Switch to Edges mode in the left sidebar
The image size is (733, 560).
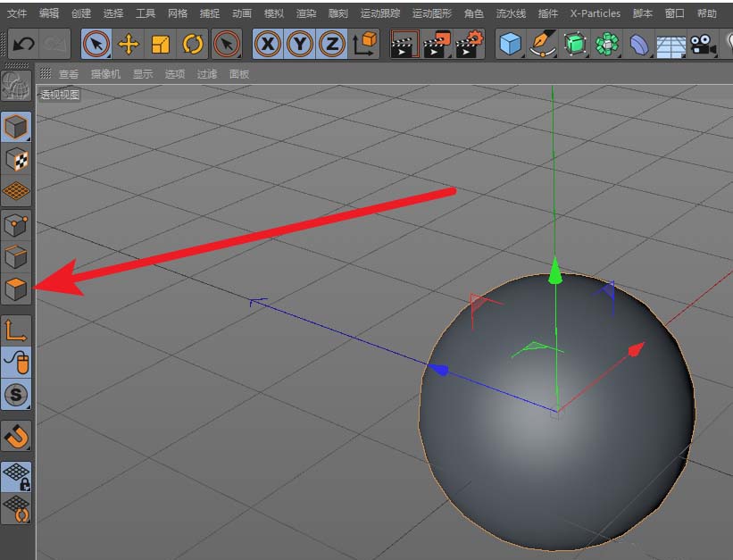coord(15,253)
